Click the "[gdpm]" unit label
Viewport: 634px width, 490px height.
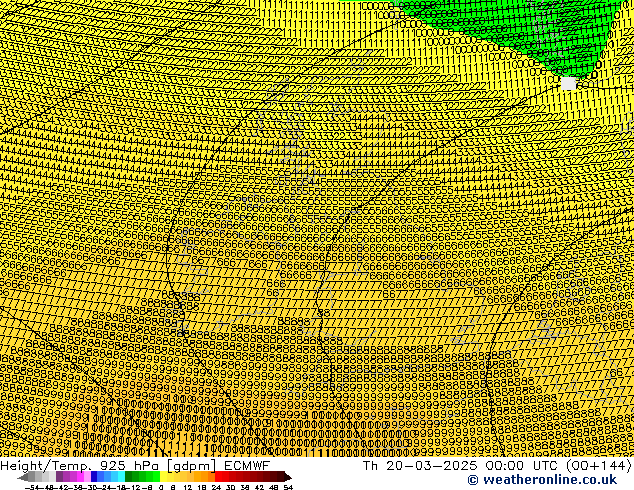pos(189,465)
